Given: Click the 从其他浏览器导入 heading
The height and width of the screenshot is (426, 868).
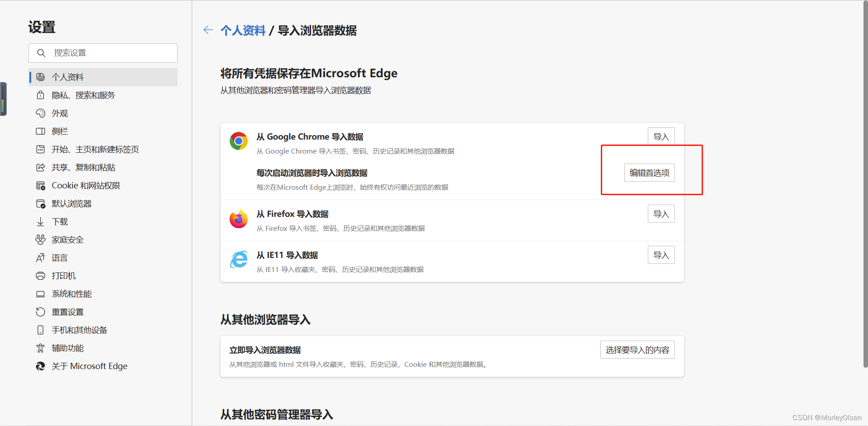Looking at the screenshot, I should click(x=265, y=319).
